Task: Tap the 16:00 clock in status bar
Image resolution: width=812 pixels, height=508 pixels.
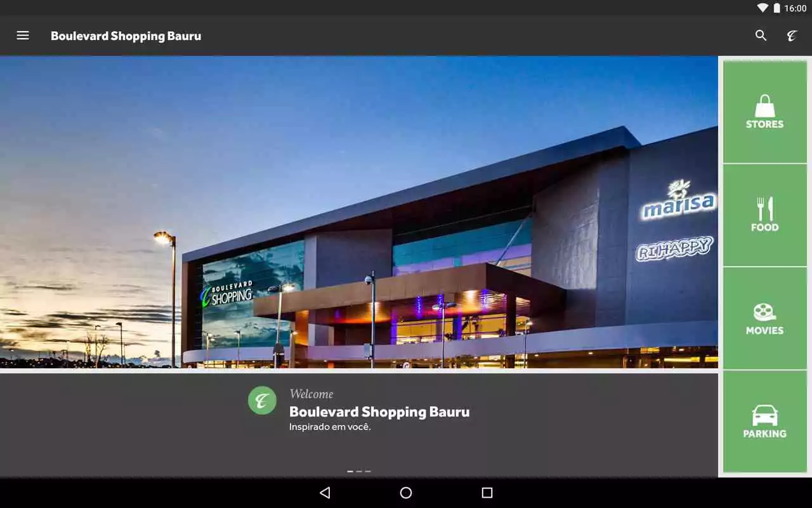Action: pyautogui.click(x=796, y=8)
